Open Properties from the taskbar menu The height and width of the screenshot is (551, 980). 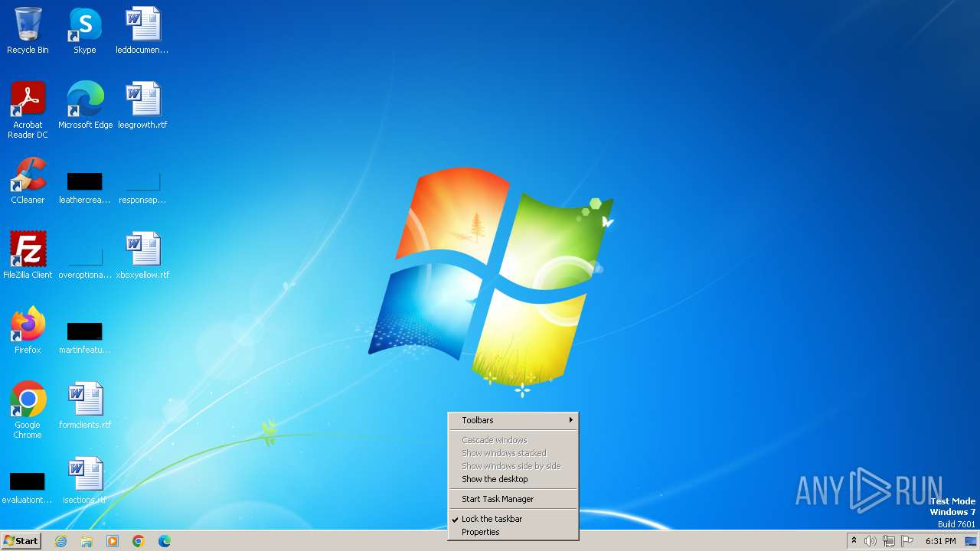point(513,532)
